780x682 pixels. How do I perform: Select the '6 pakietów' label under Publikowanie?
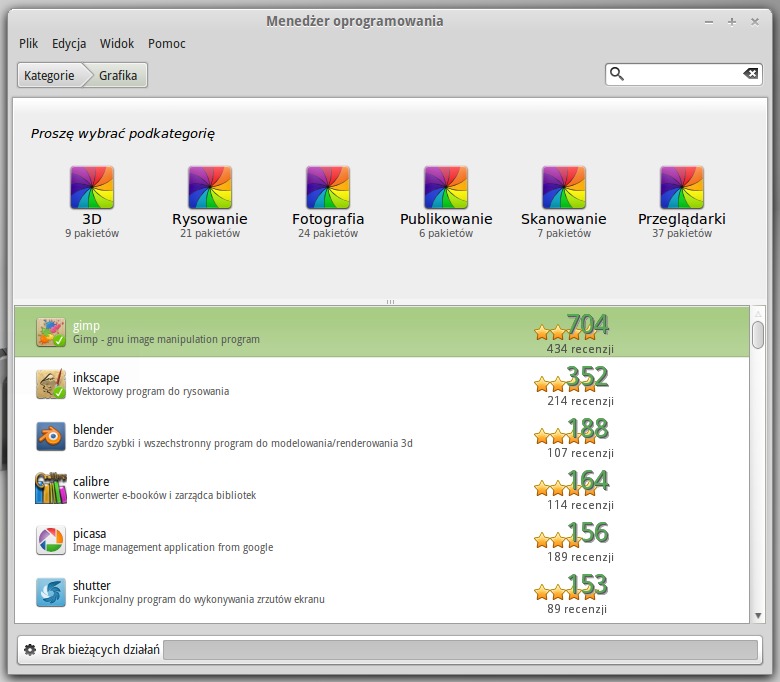(446, 233)
